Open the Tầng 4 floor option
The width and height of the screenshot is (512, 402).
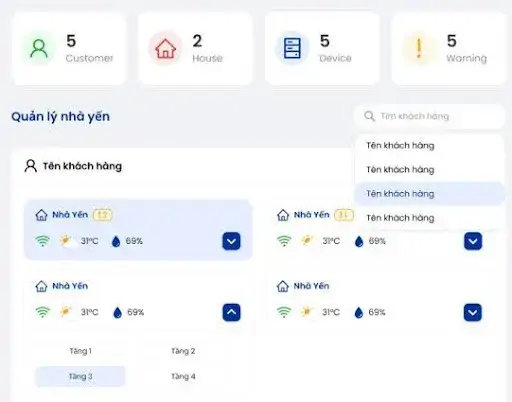(x=183, y=376)
